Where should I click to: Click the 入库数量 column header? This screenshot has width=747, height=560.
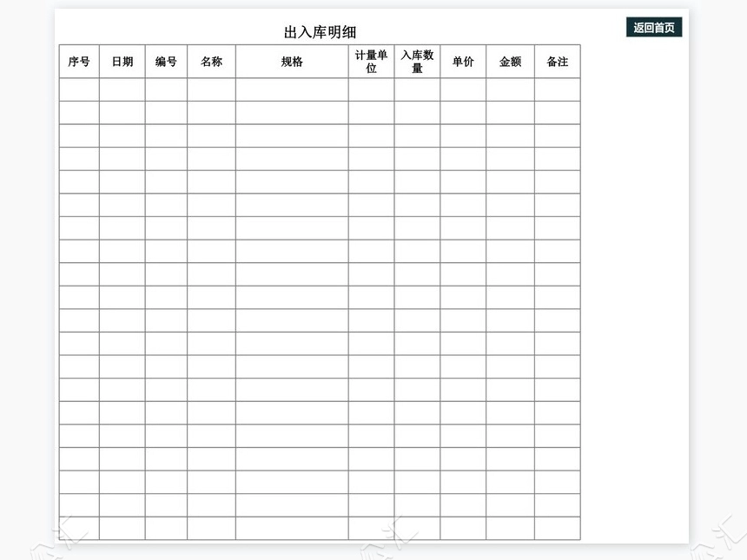tap(415, 62)
